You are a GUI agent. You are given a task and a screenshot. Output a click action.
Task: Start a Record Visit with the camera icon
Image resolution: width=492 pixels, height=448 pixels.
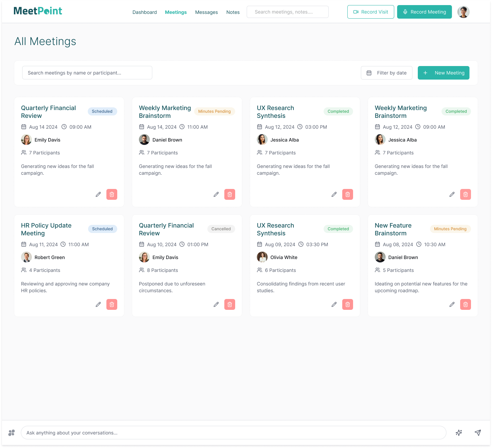point(370,12)
